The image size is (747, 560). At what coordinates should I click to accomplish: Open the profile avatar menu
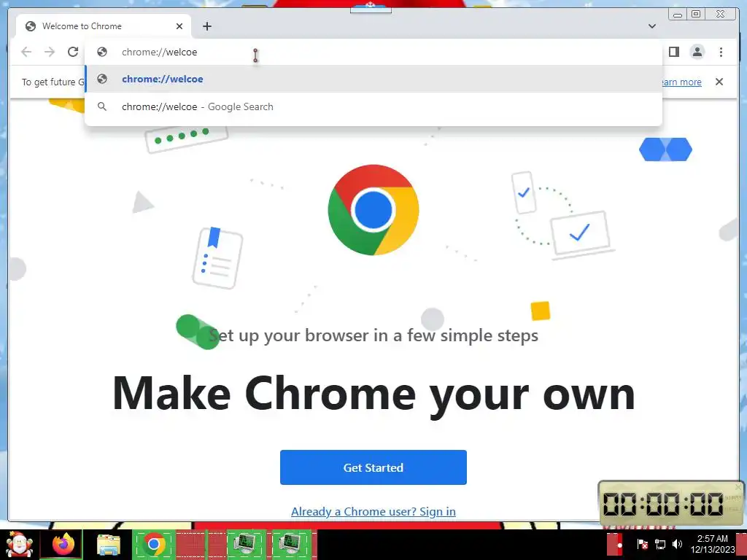[x=697, y=52]
